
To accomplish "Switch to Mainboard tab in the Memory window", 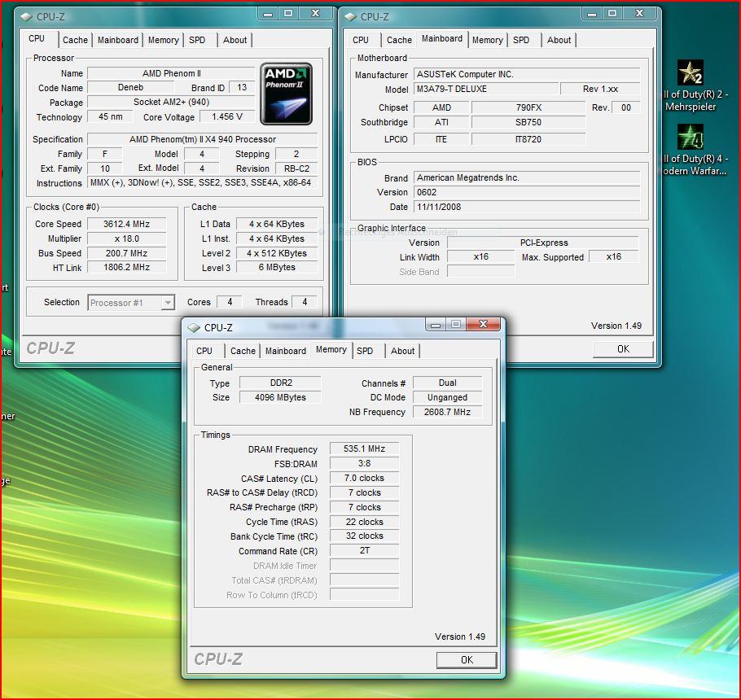I will [x=286, y=351].
